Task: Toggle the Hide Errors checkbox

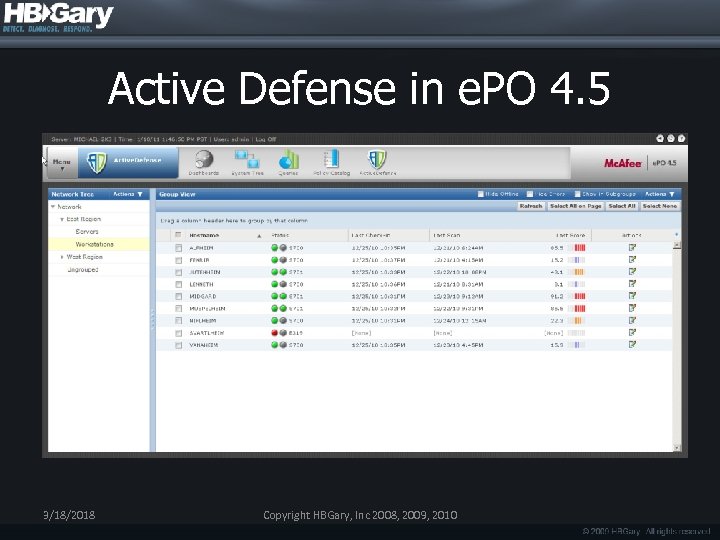Action: tap(530, 194)
